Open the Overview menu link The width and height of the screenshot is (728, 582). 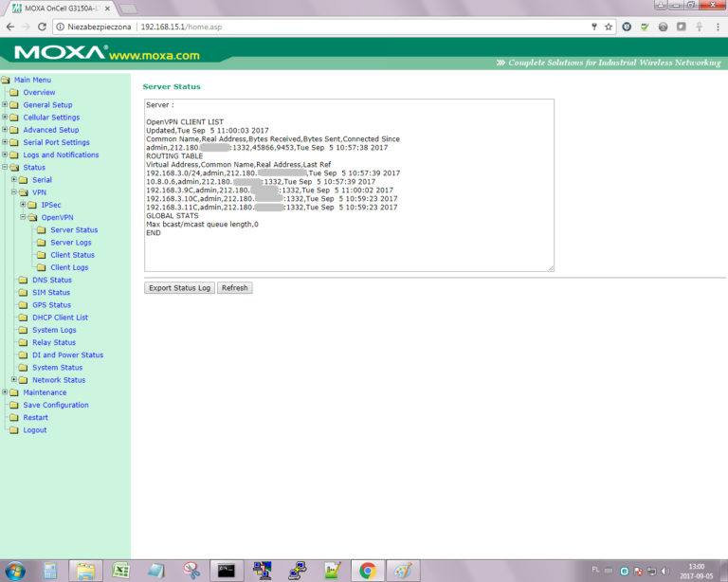[x=39, y=92]
